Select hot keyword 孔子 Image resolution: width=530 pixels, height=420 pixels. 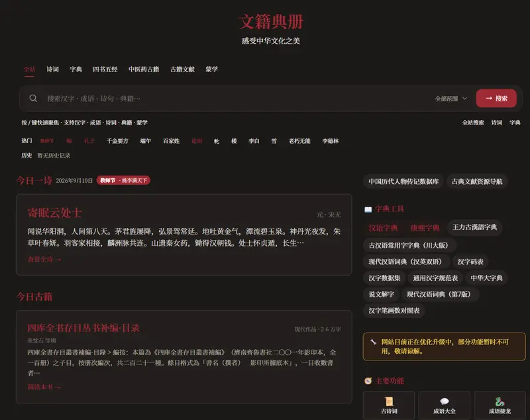point(89,141)
